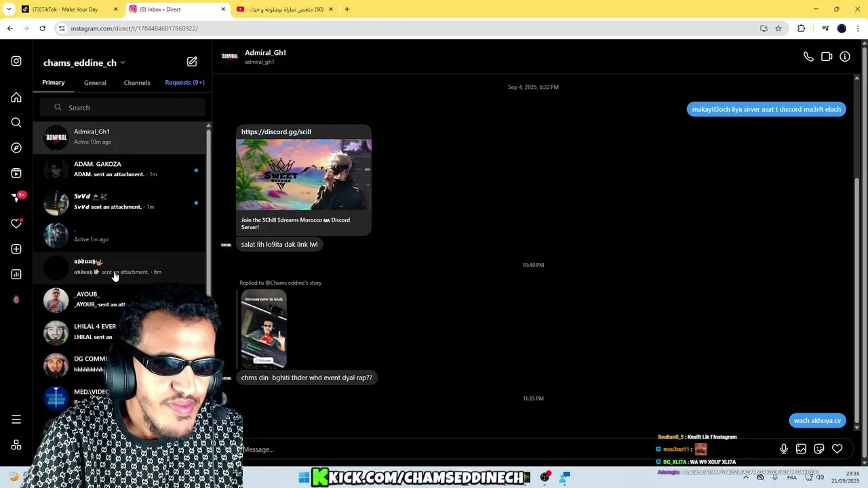Screen dimensions: 868x488
Task: Switch to the Channels tab
Action: (137, 83)
